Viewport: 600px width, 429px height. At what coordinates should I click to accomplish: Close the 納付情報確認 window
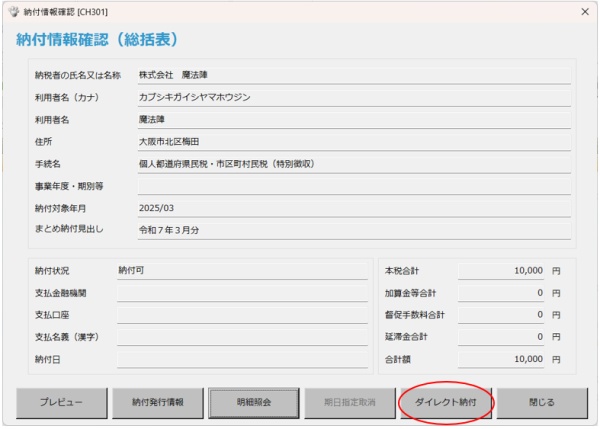[584, 11]
